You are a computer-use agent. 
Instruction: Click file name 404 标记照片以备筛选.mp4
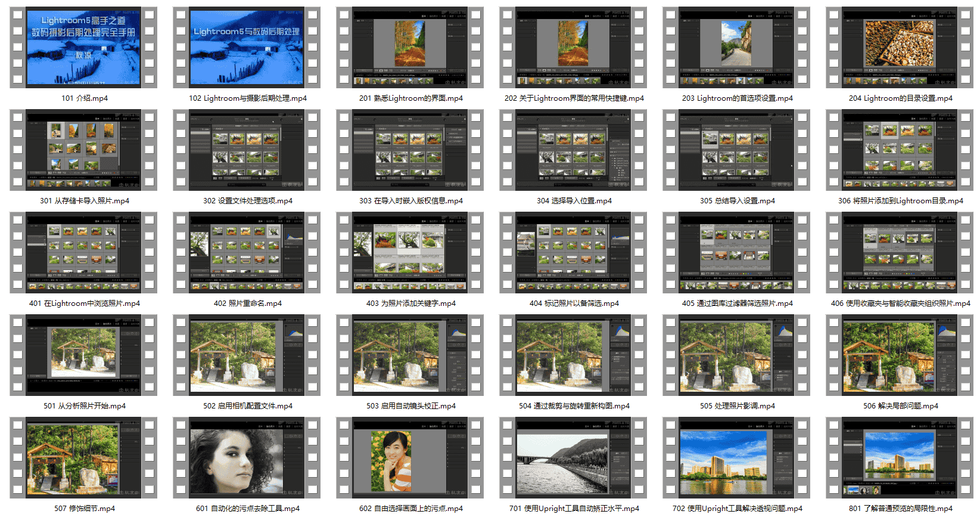(x=574, y=304)
